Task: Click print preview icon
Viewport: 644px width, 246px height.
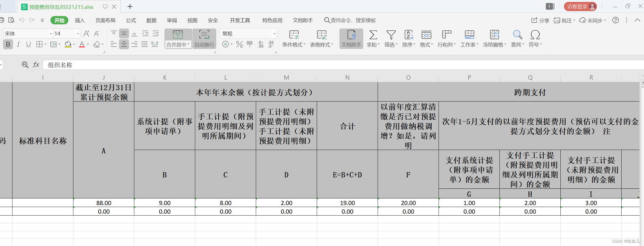Action: tap(11, 20)
